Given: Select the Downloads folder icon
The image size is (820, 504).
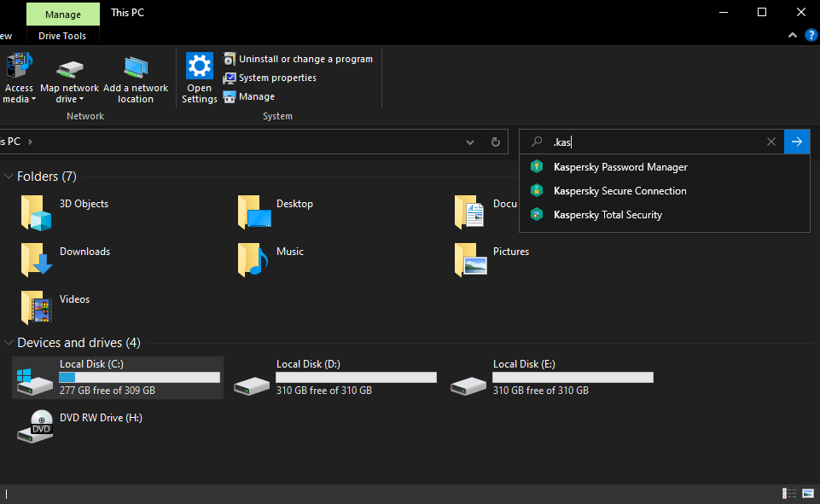Looking at the screenshot, I should (x=36, y=259).
